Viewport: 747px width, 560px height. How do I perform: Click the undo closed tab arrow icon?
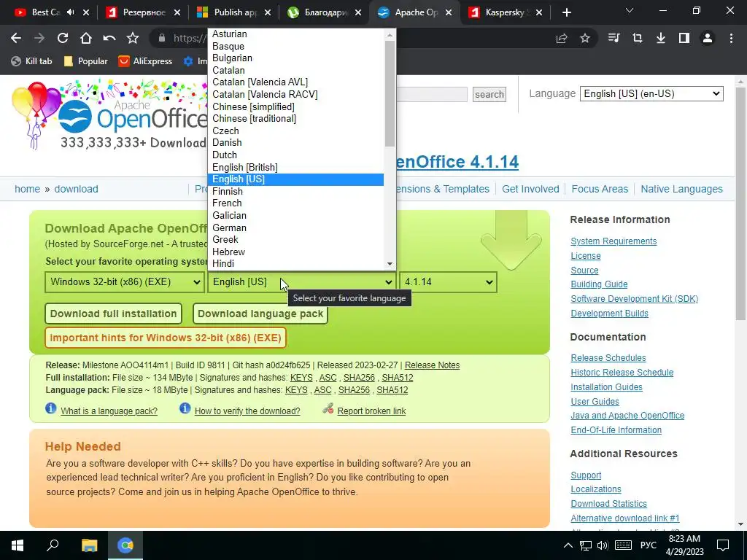tap(109, 38)
